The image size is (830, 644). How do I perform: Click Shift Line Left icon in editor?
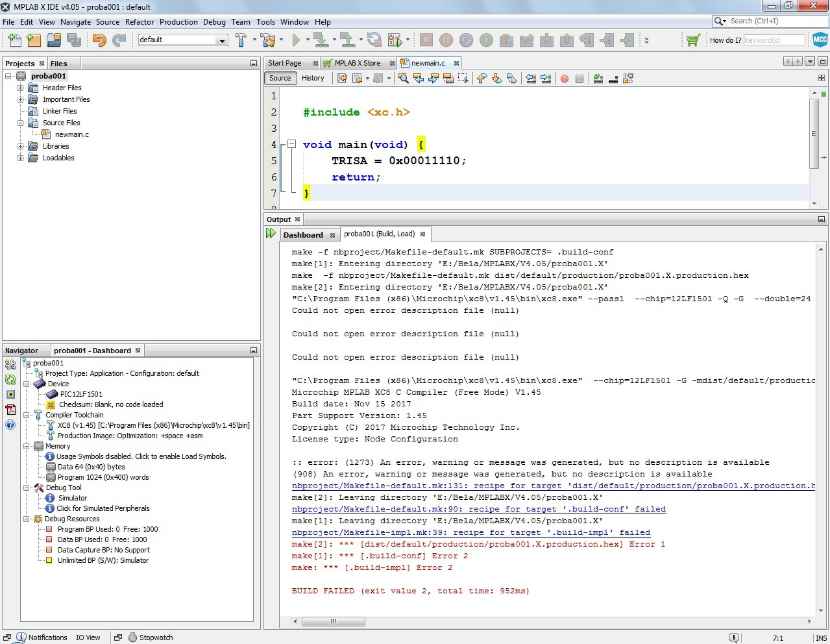[531, 79]
